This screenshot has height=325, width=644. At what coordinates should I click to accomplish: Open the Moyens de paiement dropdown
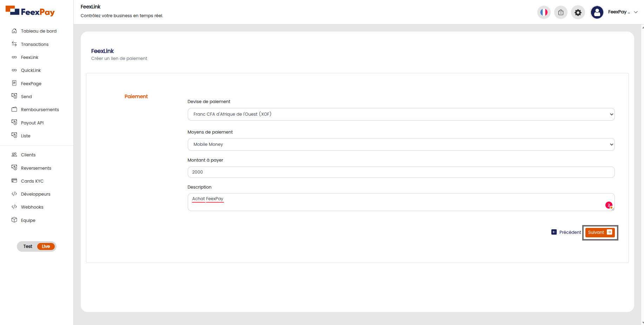pyautogui.click(x=401, y=144)
